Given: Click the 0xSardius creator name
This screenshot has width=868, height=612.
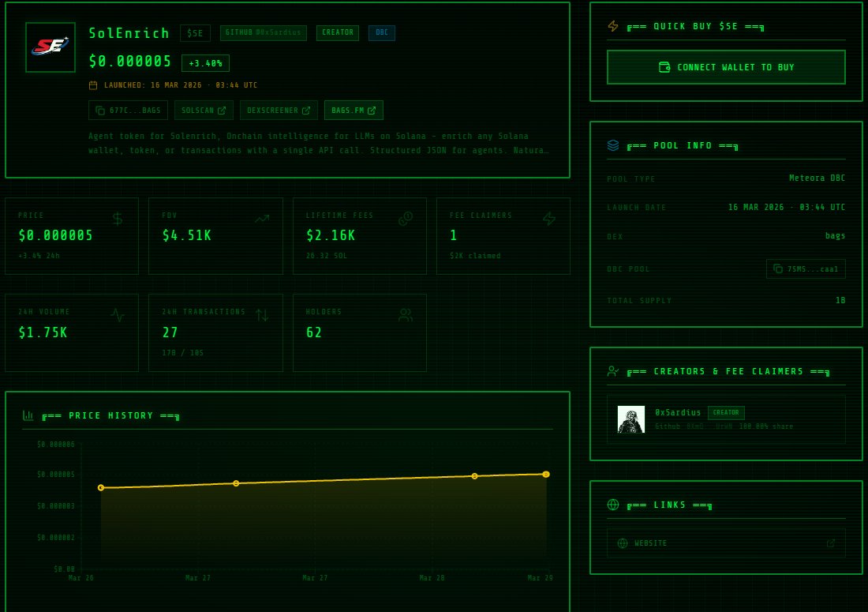Looking at the screenshot, I should click(678, 413).
